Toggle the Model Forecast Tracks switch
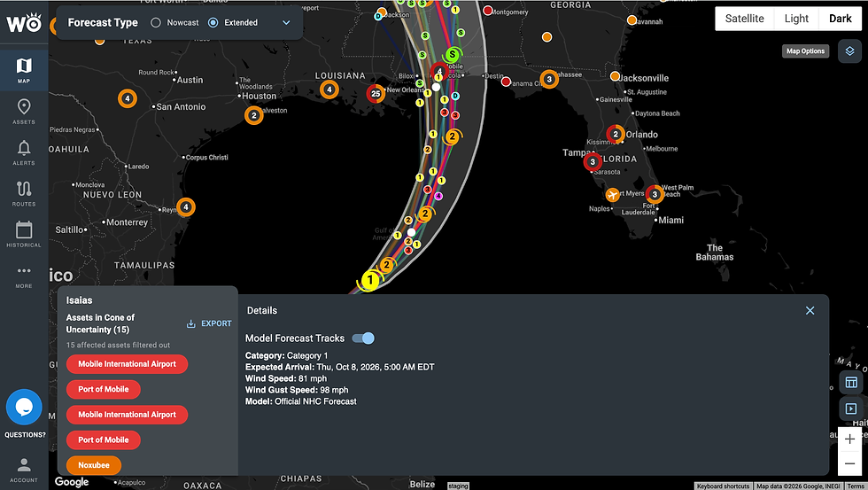 363,338
